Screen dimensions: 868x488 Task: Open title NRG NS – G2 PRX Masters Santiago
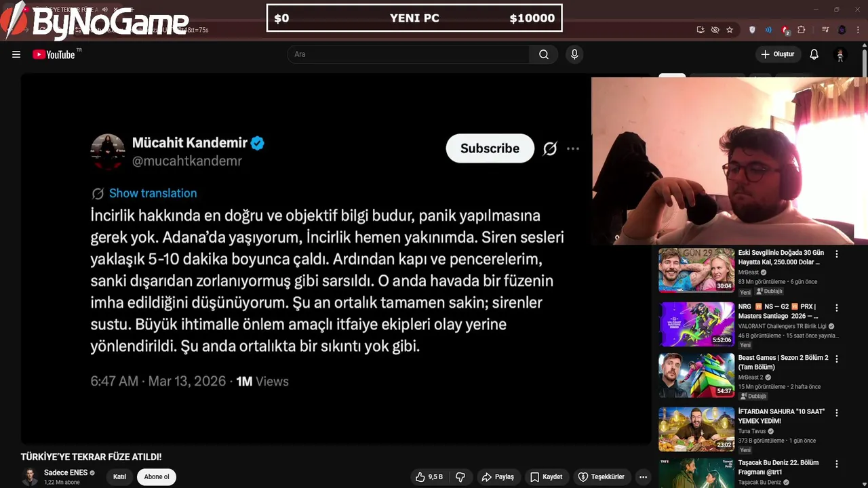[778, 311]
